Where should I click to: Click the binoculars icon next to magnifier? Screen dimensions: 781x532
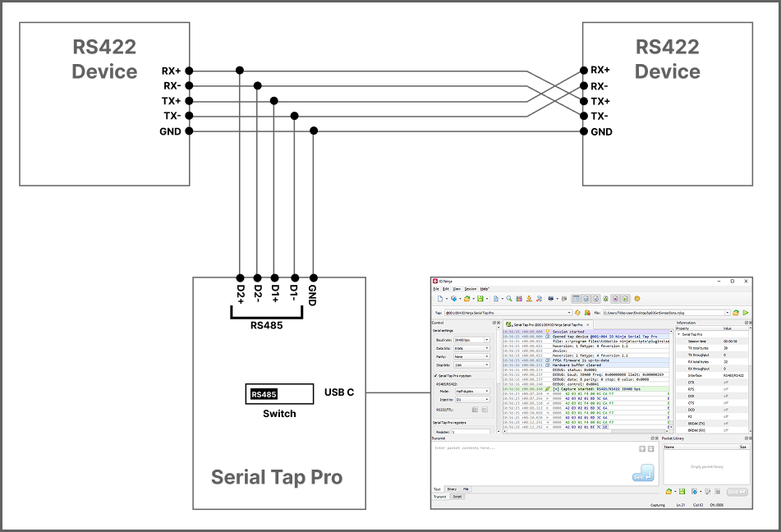[519, 298]
